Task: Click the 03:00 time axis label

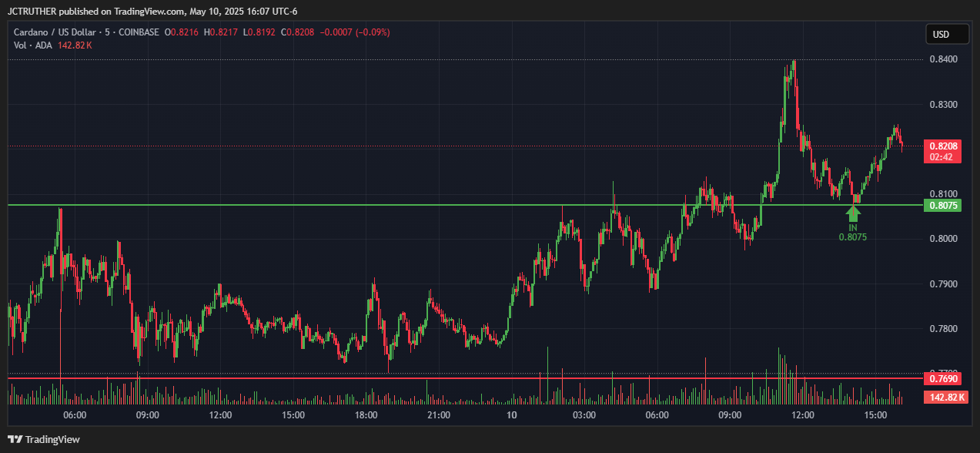Action: [x=584, y=415]
